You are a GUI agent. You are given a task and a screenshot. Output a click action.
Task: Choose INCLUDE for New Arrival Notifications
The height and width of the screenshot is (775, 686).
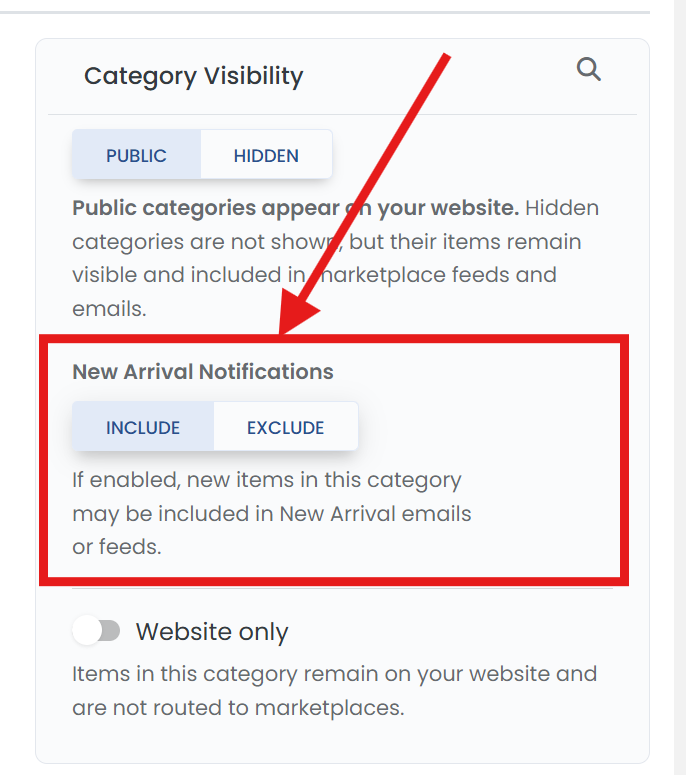[x=143, y=427]
